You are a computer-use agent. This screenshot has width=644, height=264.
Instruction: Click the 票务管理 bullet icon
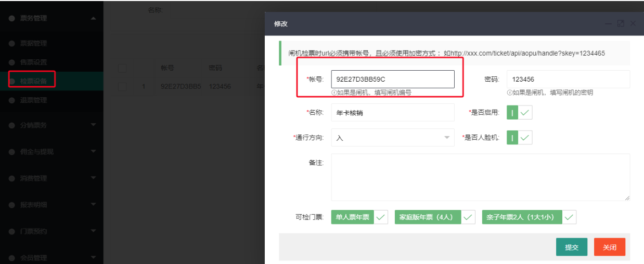tap(11, 18)
